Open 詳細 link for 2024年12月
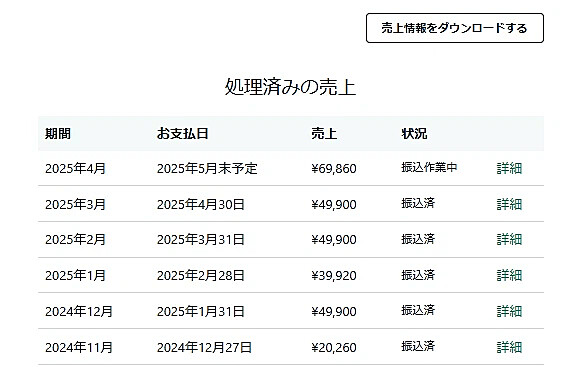This screenshot has height=367, width=580. click(x=509, y=312)
